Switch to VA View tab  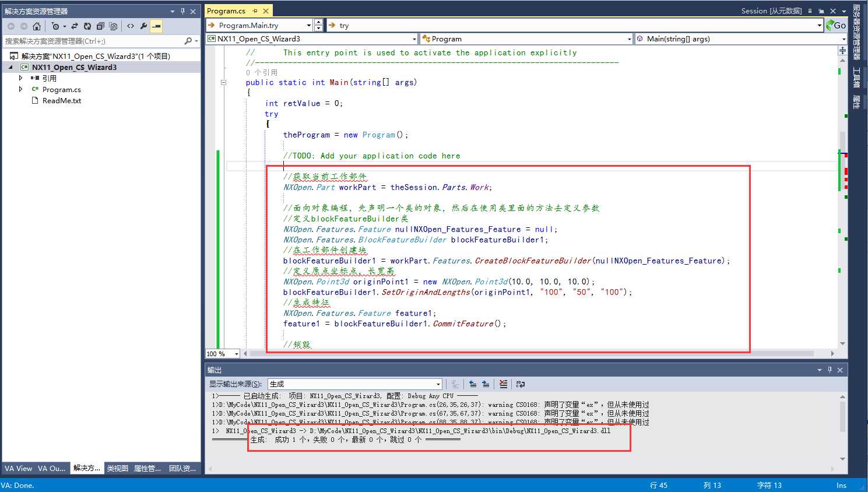click(18, 468)
